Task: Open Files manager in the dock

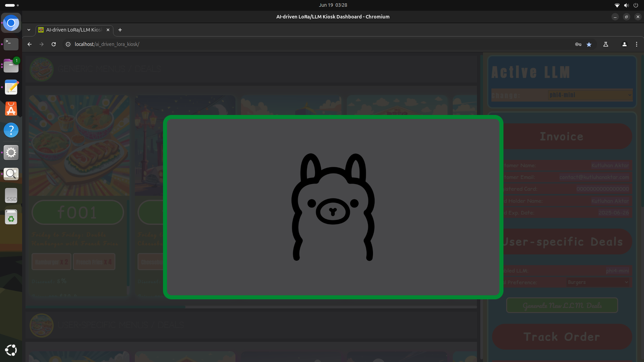Action: click(11, 66)
